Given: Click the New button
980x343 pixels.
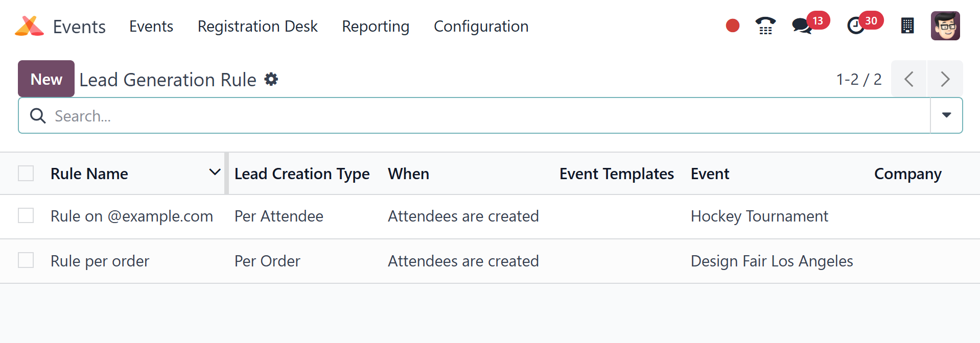Looking at the screenshot, I should [x=46, y=79].
